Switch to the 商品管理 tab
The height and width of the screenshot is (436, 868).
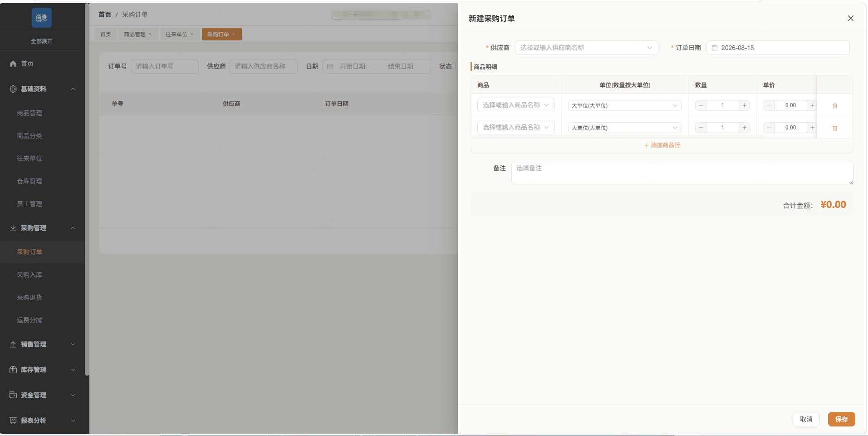point(135,34)
